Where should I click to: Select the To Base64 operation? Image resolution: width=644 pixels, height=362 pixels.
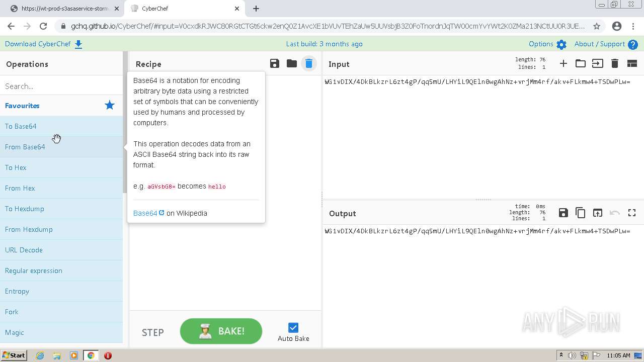61,126
